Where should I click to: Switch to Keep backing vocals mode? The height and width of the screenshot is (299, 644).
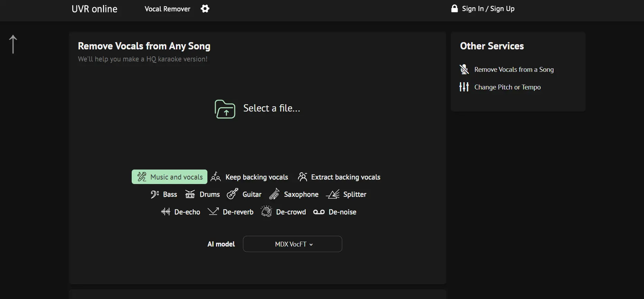coord(250,177)
